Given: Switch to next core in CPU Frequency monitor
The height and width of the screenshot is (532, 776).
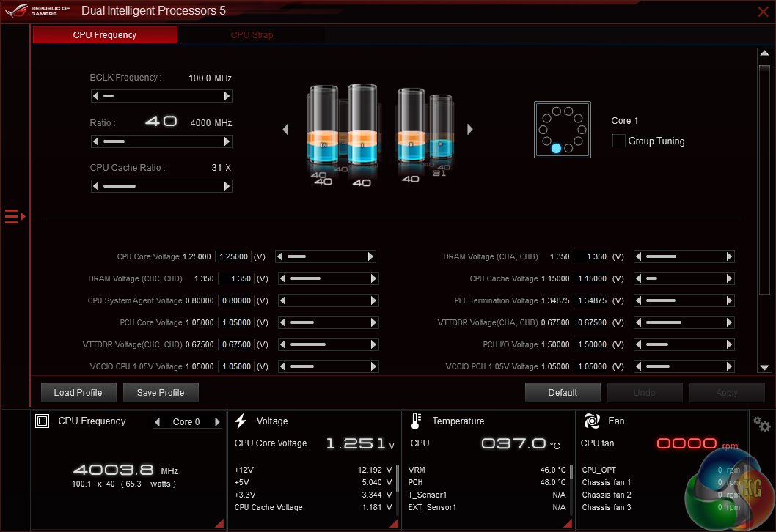Looking at the screenshot, I should 217,422.
